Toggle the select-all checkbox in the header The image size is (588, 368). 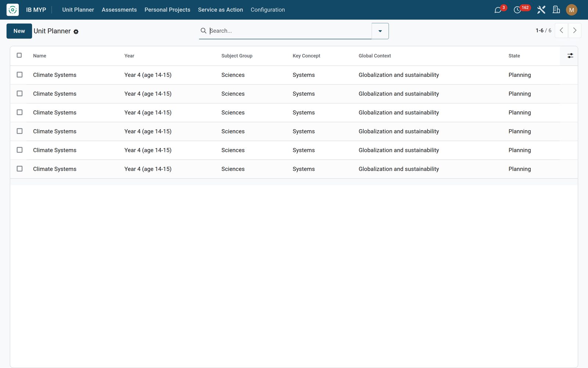pyautogui.click(x=19, y=55)
